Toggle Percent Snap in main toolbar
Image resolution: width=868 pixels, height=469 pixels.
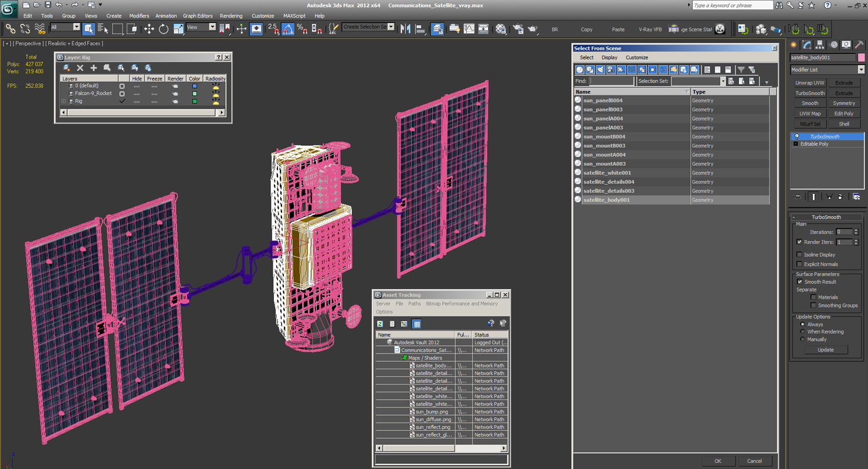(x=302, y=28)
